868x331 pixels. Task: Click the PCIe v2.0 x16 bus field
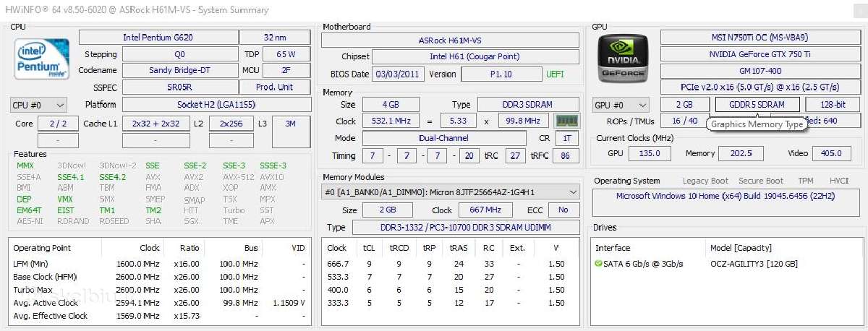[x=761, y=87]
